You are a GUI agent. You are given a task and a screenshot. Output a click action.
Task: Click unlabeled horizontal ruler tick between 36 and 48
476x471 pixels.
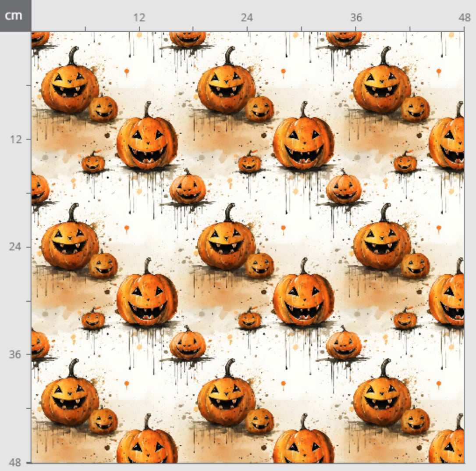pos(410,29)
